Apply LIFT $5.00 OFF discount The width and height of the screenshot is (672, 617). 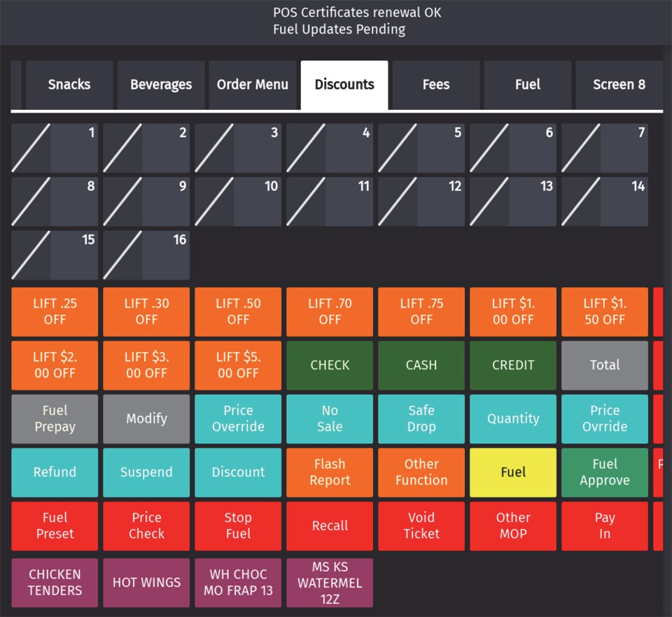pos(238,365)
